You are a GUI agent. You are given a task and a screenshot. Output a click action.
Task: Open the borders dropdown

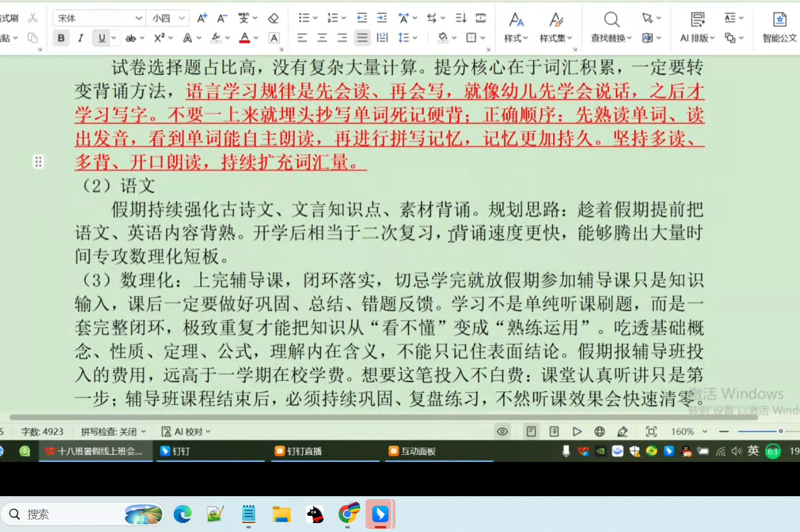(483, 38)
